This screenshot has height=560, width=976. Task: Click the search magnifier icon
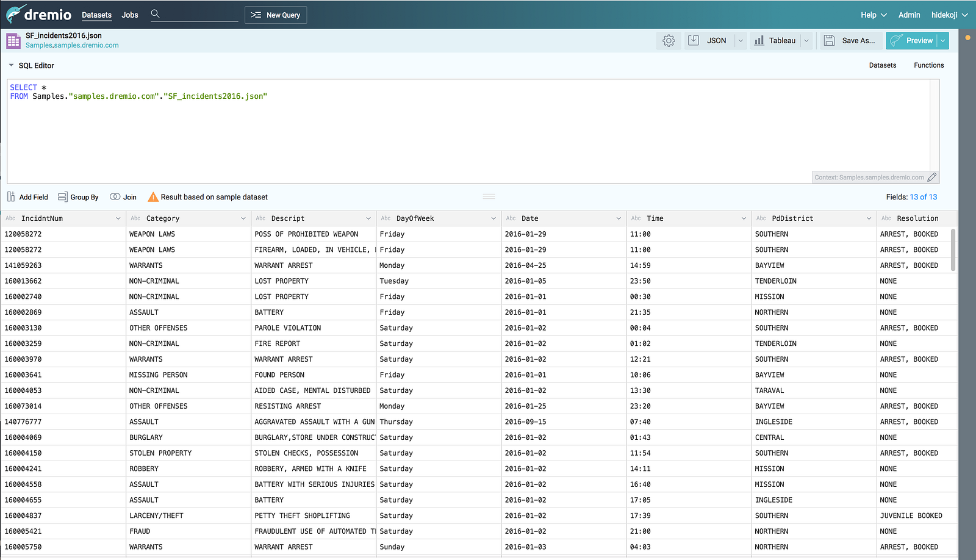155,14
